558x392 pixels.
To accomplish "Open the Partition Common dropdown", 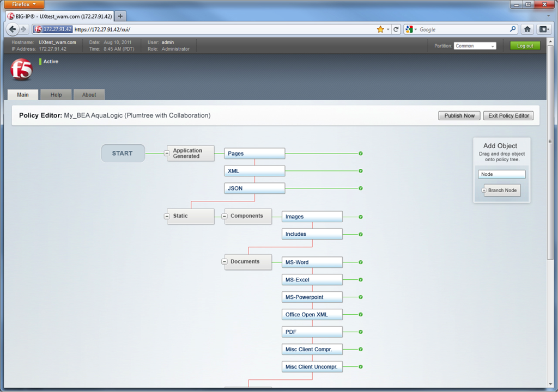I will pyautogui.click(x=475, y=46).
